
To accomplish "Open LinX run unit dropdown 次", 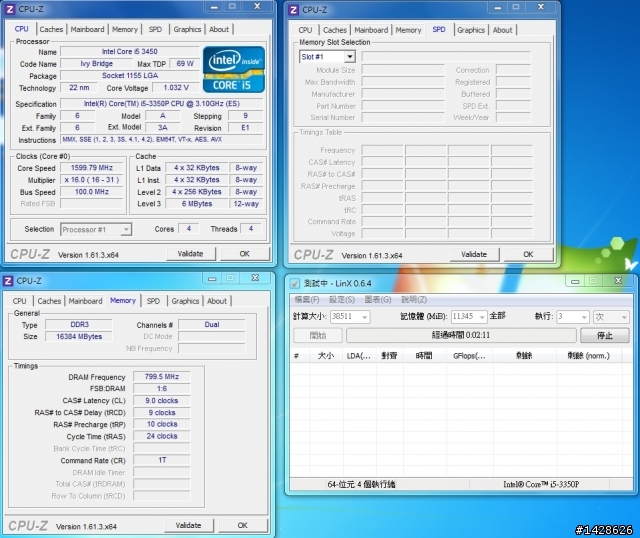I will 611,316.
